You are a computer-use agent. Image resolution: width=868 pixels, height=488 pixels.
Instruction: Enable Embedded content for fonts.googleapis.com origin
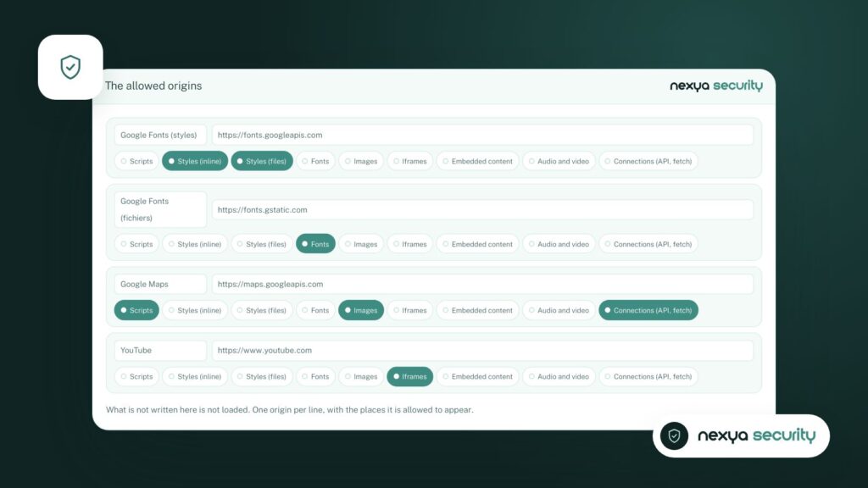tap(478, 161)
